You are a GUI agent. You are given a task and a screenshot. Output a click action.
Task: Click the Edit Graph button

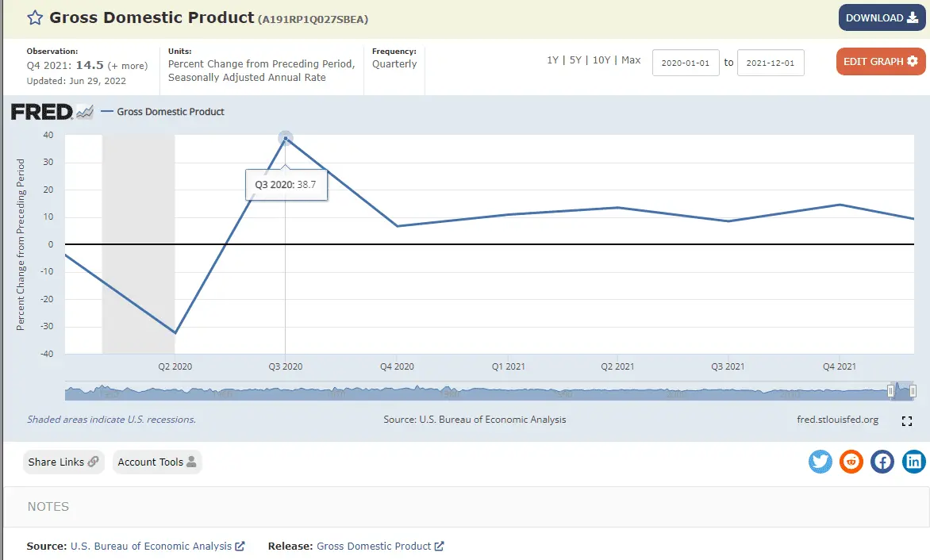pyautogui.click(x=880, y=61)
